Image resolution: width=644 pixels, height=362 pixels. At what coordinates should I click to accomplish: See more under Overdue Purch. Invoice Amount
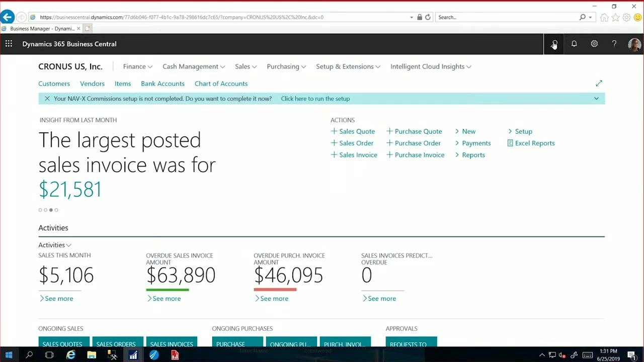[x=271, y=299]
